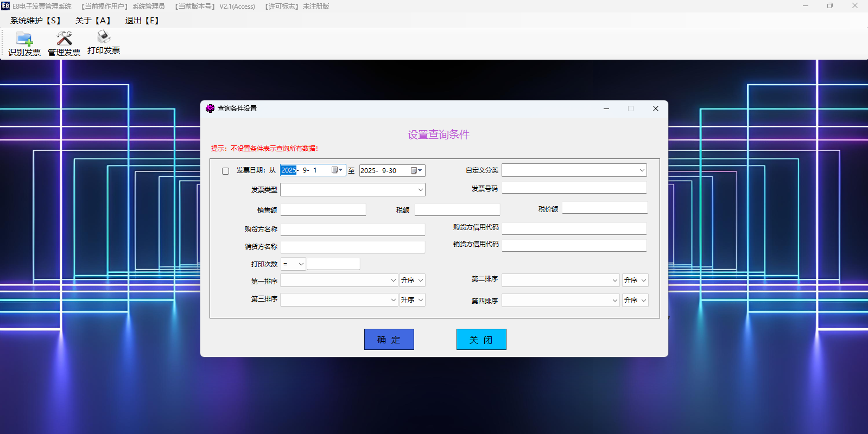
Task: Expand the 发票类型 dropdown
Action: point(420,189)
